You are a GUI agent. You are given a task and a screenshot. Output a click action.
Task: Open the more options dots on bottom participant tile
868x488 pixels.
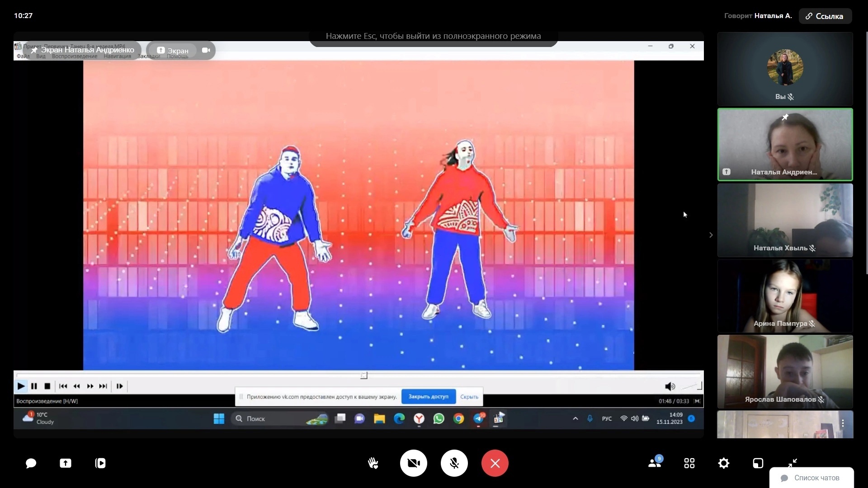tap(843, 423)
